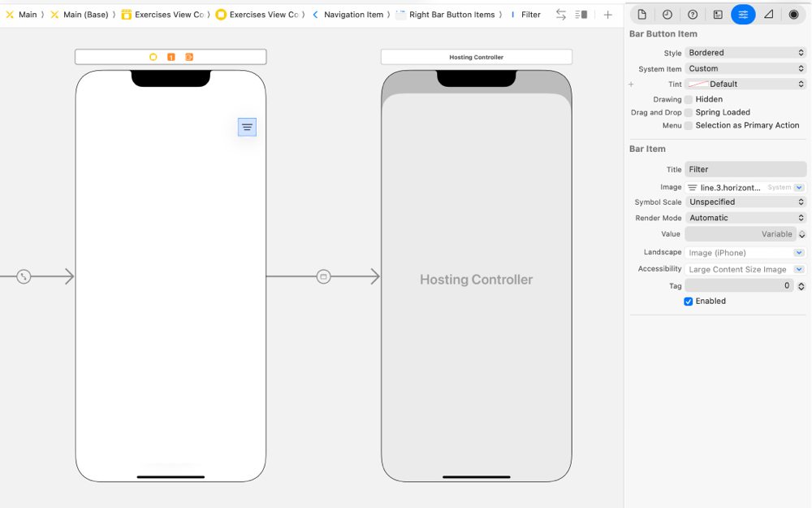This screenshot has height=508, width=812.
Task: Open the Connections inspector
Action: 793,14
